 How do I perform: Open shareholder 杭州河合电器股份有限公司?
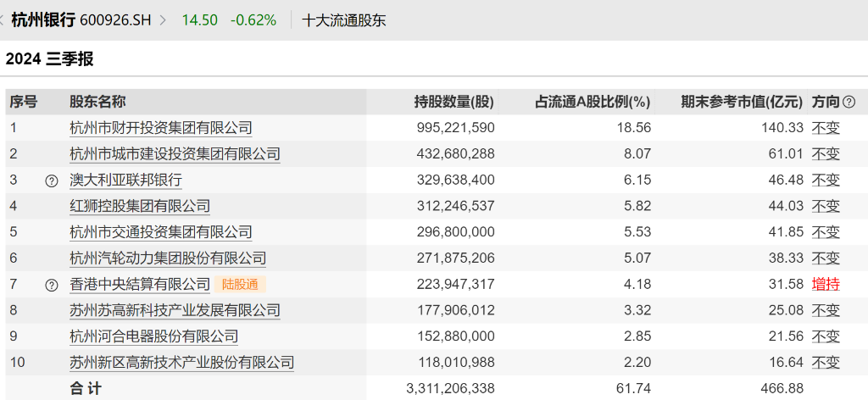(x=154, y=336)
